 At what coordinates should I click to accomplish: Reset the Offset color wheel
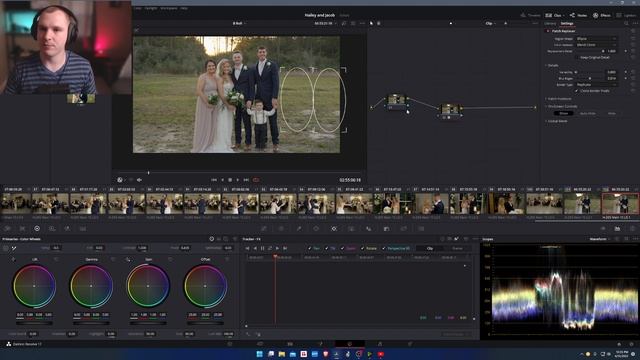click(x=227, y=260)
